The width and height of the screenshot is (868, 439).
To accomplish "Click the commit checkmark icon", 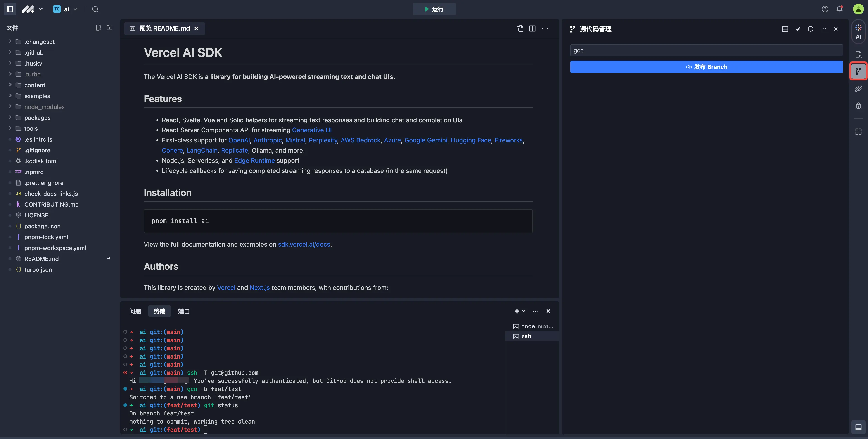I will pos(798,29).
